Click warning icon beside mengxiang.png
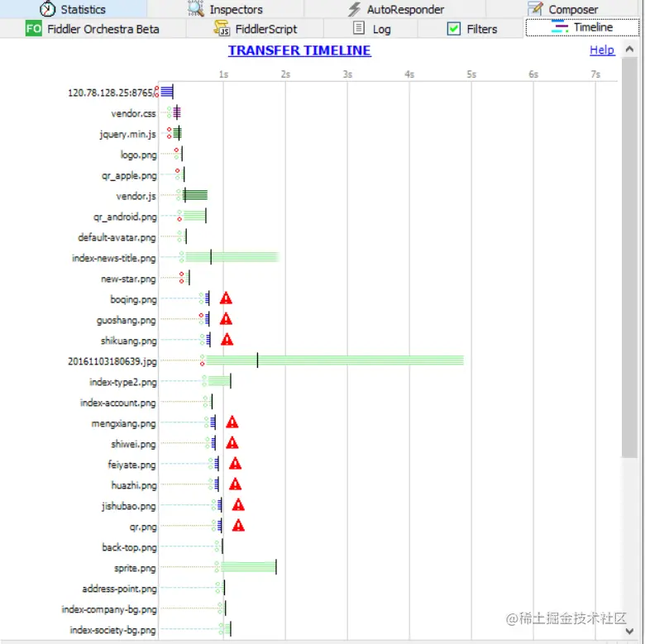This screenshot has width=645, height=644. pyautogui.click(x=232, y=422)
